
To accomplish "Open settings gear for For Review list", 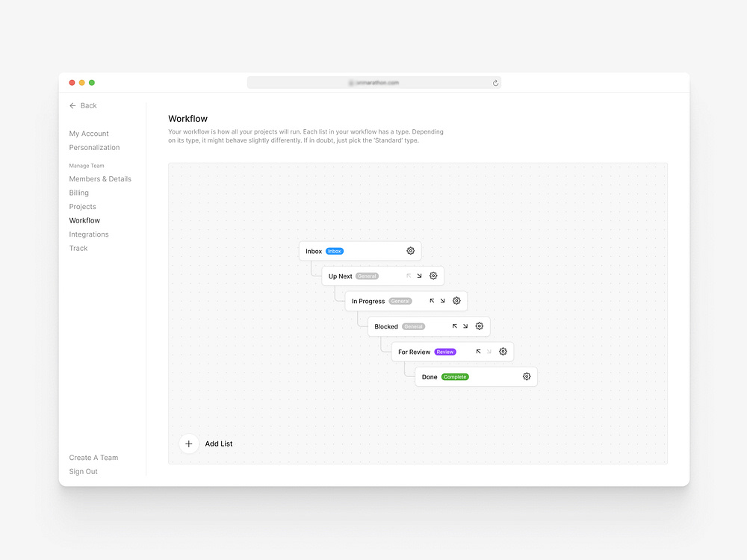I will coord(503,352).
